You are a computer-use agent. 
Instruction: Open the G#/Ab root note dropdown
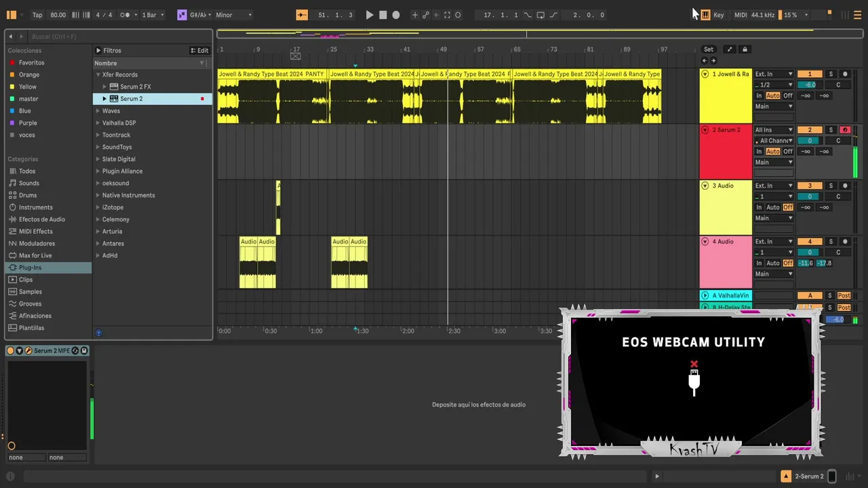[x=199, y=15]
